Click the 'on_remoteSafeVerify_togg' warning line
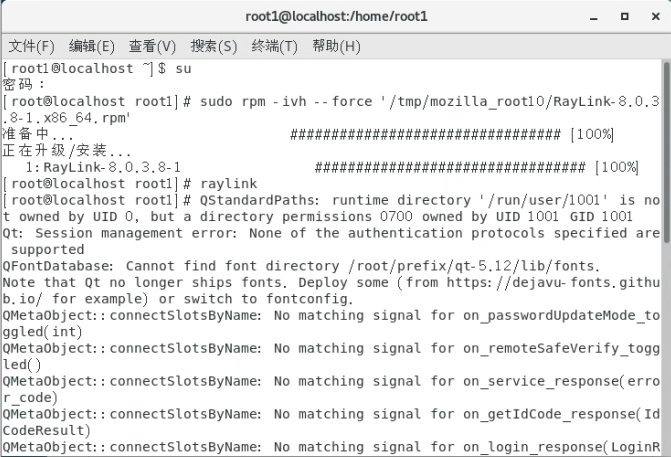This screenshot has height=457, width=671. click(331, 348)
